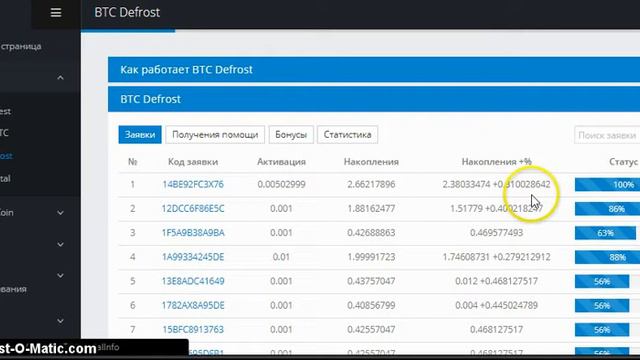Click the 'Накопления +%' column header

tap(496, 162)
